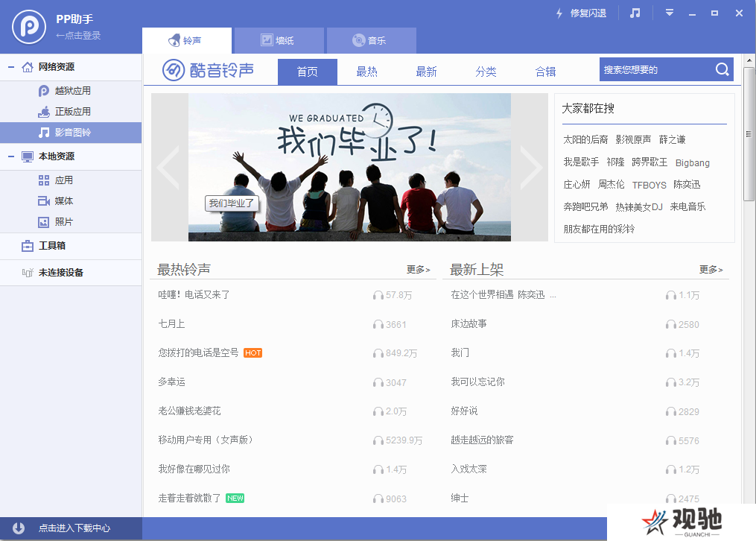Click 点击进入下载中心 link
The width and height of the screenshot is (756, 541).
pos(74,528)
